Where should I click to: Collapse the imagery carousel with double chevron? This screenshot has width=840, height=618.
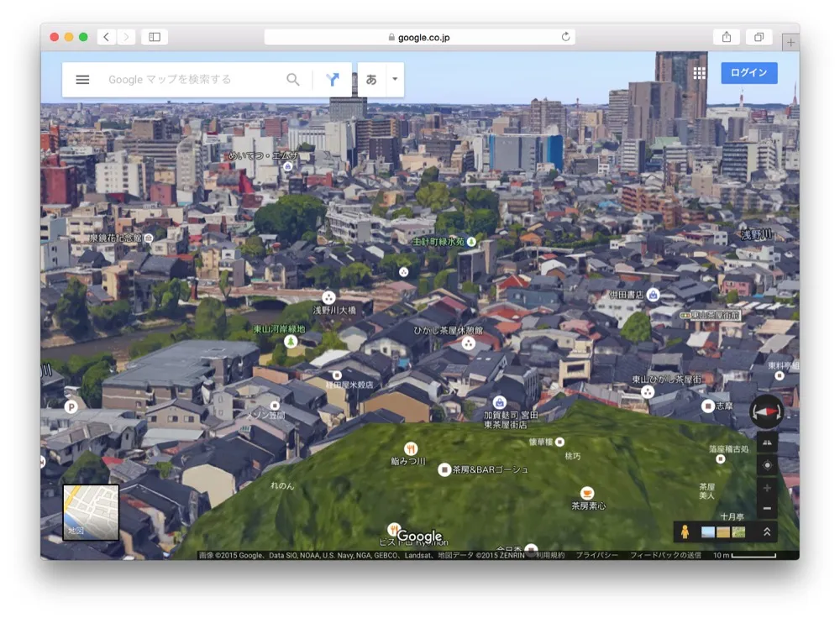[x=767, y=530]
